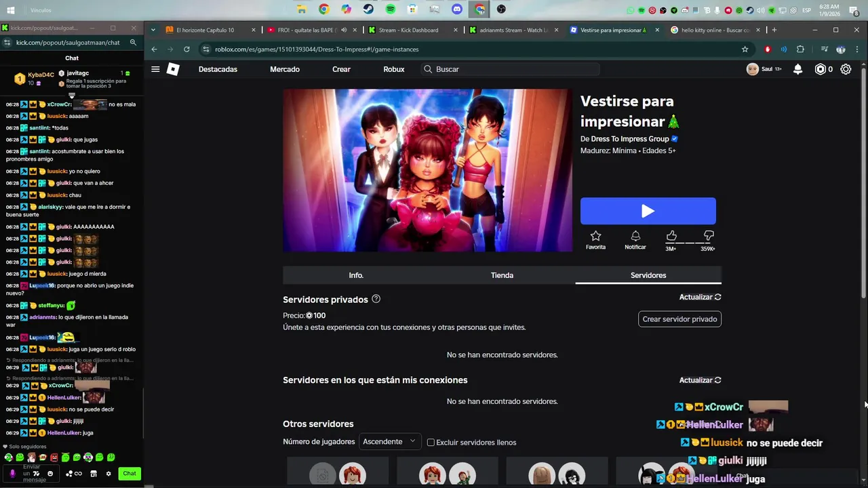This screenshot has width=868, height=488.
Task: Open the Robux balance icon
Action: click(820, 69)
